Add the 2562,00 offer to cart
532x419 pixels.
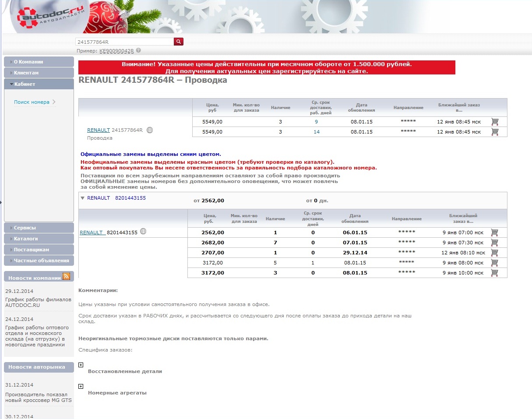click(494, 232)
